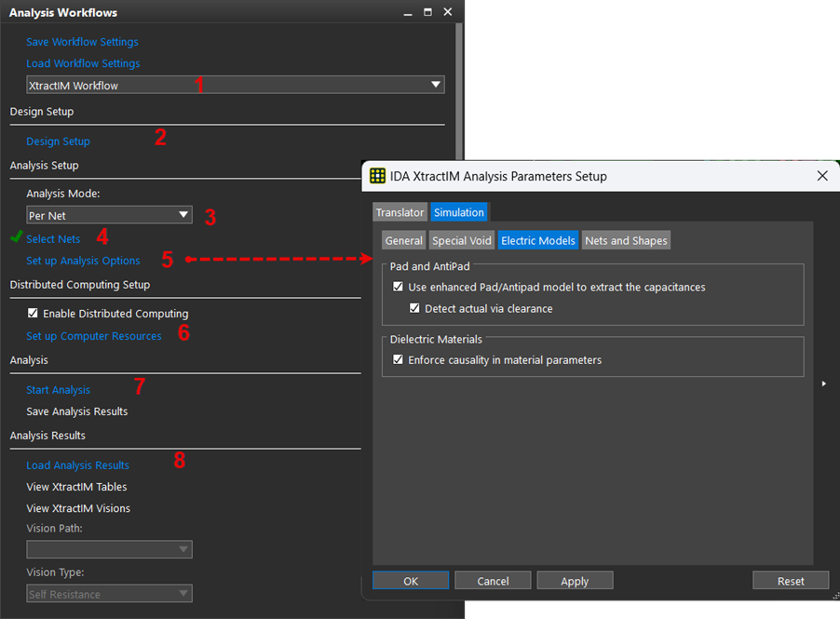Click the pin icon in Analysis Workflows header
Screen dimensions: 840x619
(x=408, y=13)
